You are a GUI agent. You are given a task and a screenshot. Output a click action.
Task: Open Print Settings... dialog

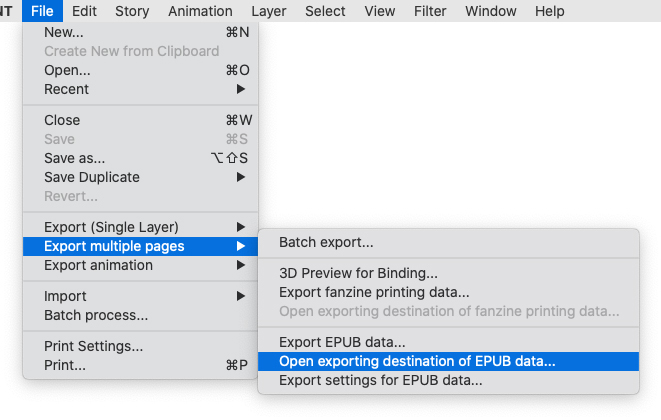(x=93, y=347)
